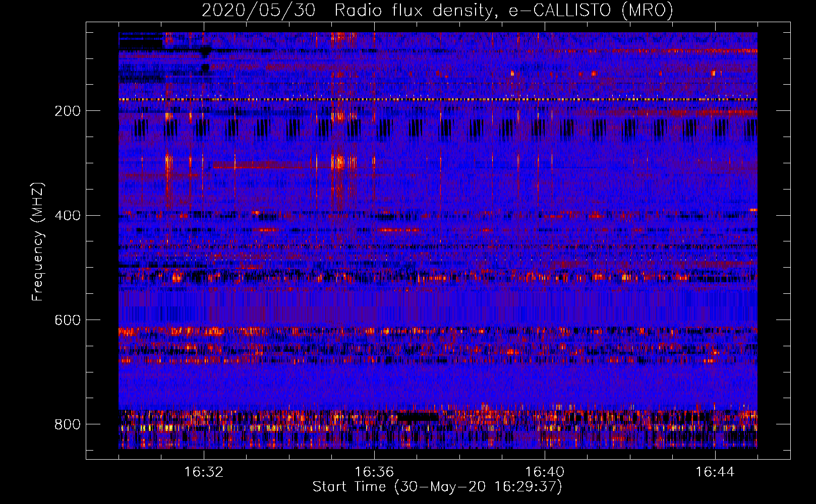The height and width of the screenshot is (504, 816).
Task: Click the 'Frequency (MHZ)' axis label
Action: click(x=38, y=242)
